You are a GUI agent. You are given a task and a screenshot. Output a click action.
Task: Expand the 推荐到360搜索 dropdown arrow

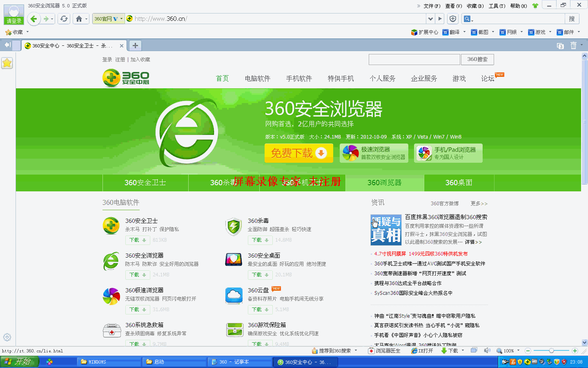pos(356,350)
